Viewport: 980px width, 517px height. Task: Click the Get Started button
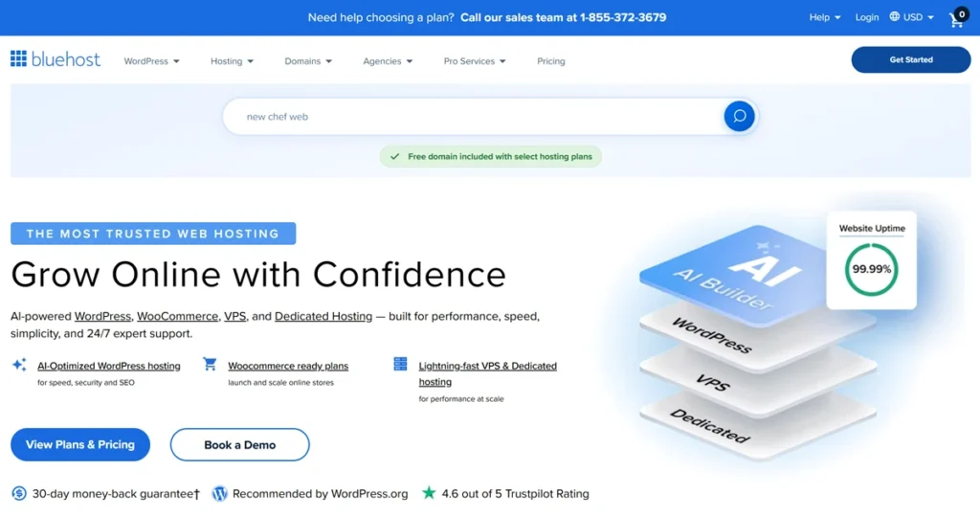(911, 60)
